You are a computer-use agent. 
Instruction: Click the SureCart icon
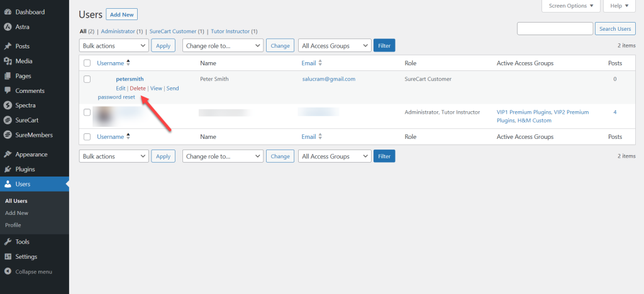click(8, 120)
